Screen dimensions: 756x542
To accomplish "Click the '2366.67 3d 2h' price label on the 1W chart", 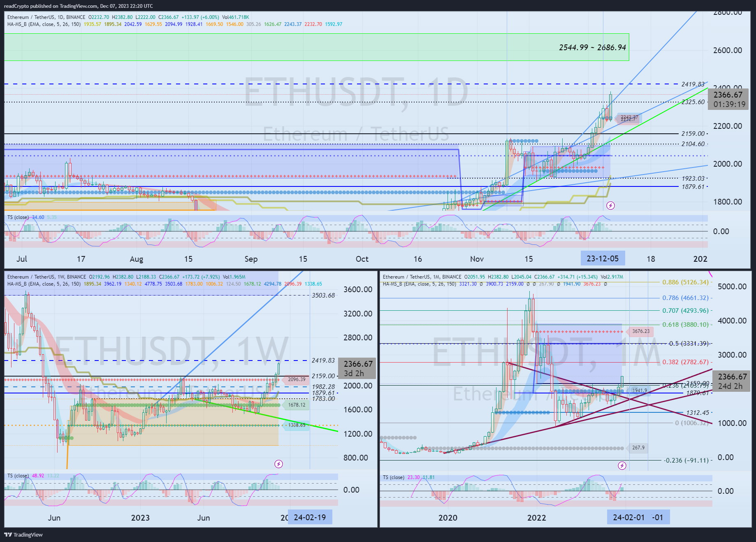I will coord(357,368).
